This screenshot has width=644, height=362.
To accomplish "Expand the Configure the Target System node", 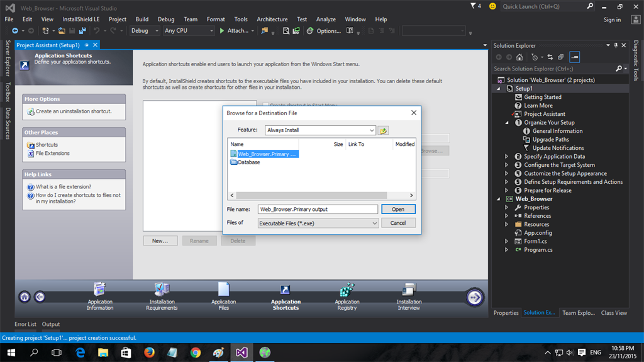I will [506, 165].
